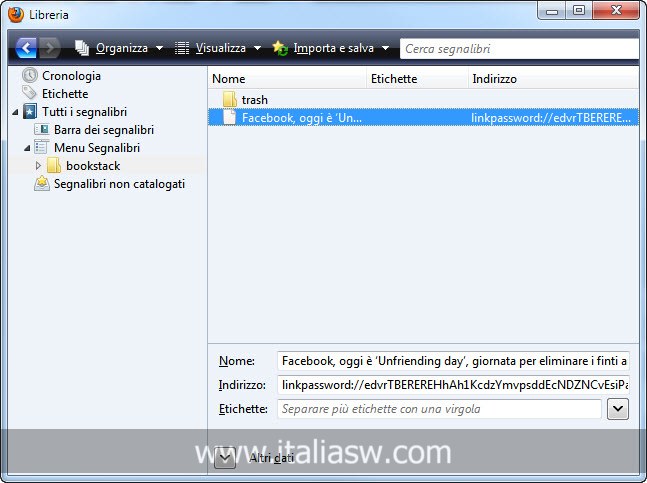
Task: Click the linkpassword://edvrTBERERE... address cell
Action: pyautogui.click(x=551, y=118)
